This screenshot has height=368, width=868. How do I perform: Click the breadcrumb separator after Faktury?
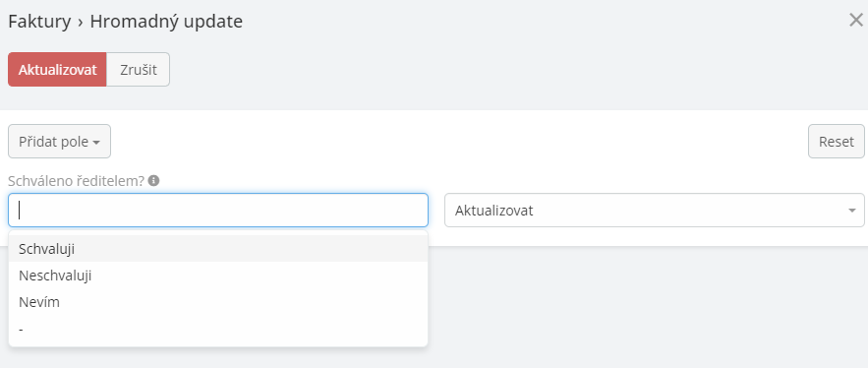pos(81,23)
